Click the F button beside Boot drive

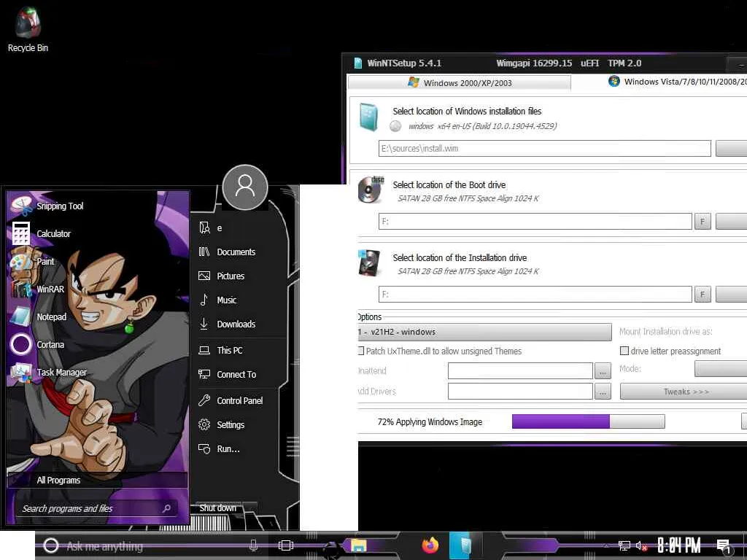click(703, 222)
